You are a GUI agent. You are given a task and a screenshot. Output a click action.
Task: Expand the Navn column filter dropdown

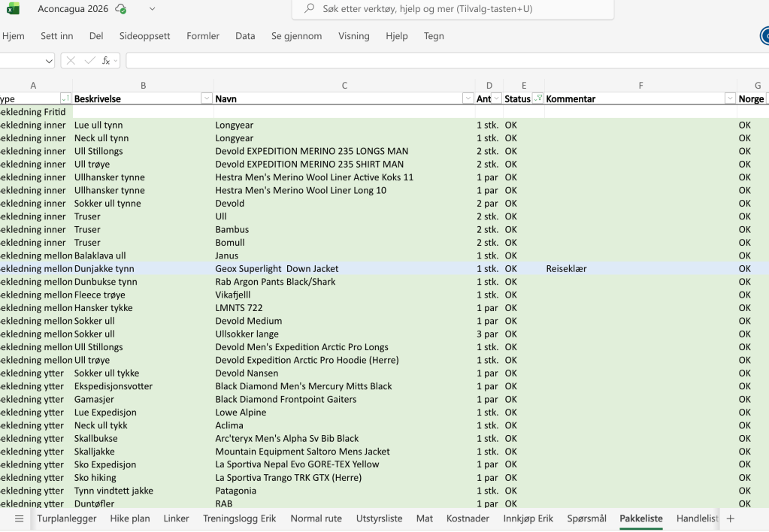pyautogui.click(x=468, y=98)
